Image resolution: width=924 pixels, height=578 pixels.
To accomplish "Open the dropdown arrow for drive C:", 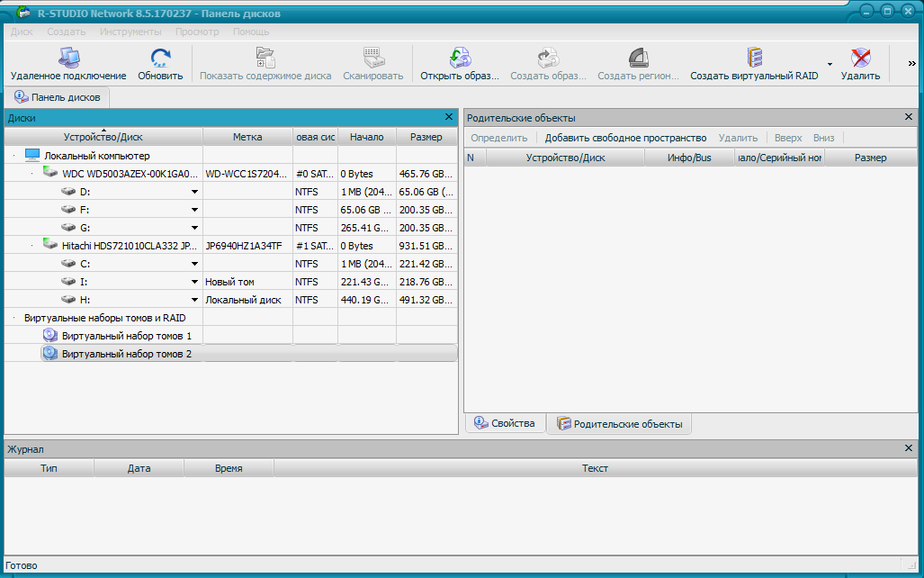I will click(x=194, y=264).
